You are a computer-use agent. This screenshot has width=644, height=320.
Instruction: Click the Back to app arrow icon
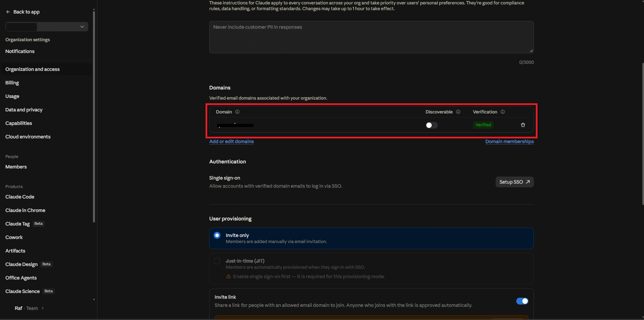click(8, 12)
